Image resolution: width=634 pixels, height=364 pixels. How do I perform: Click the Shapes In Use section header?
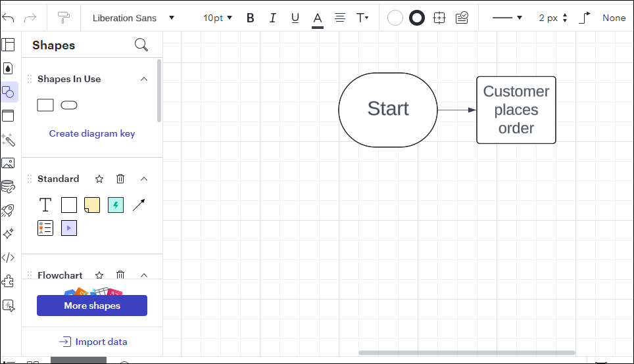[x=69, y=79]
